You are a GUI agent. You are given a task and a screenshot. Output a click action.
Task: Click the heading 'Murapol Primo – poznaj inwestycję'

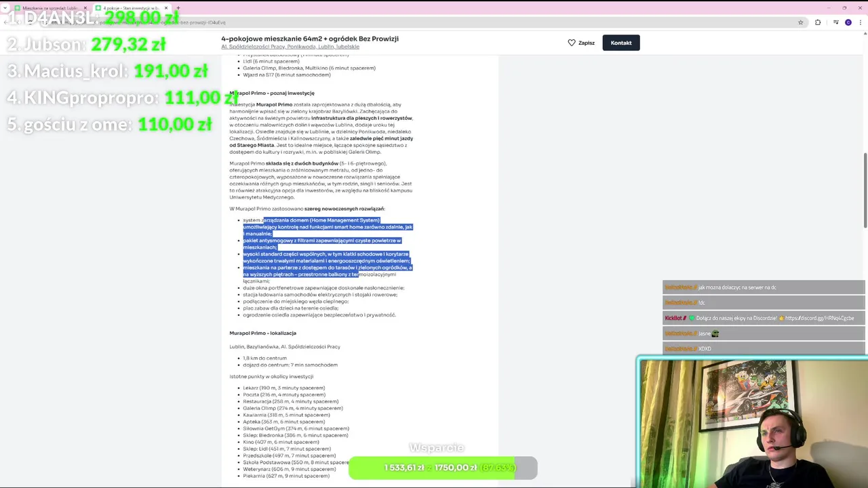coord(272,93)
